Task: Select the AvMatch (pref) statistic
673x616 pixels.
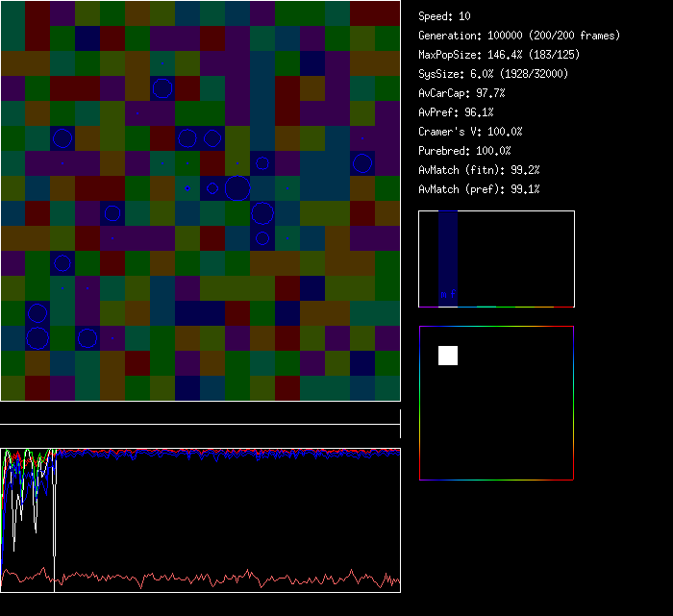Action: coord(480,189)
